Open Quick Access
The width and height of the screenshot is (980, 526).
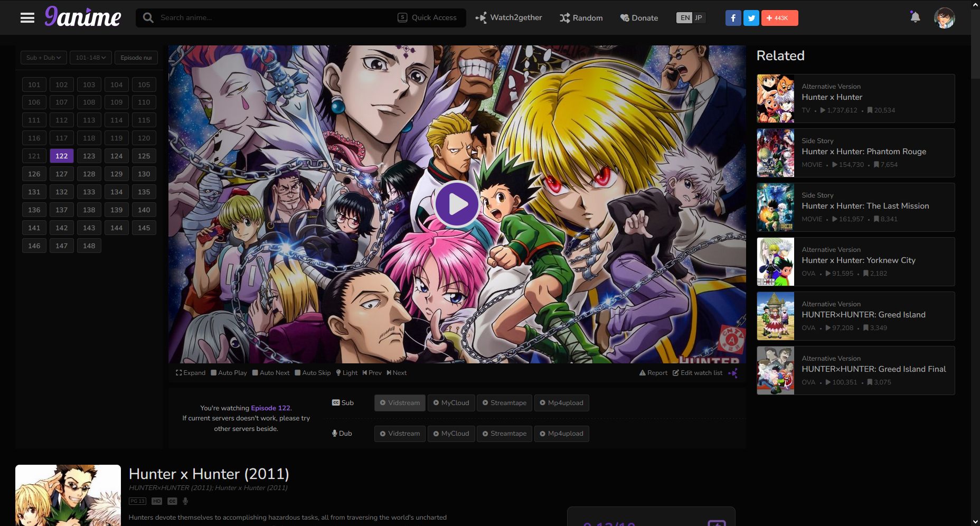427,17
